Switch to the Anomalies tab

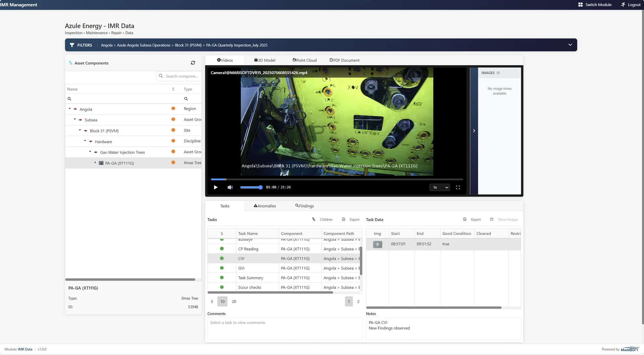(x=265, y=206)
